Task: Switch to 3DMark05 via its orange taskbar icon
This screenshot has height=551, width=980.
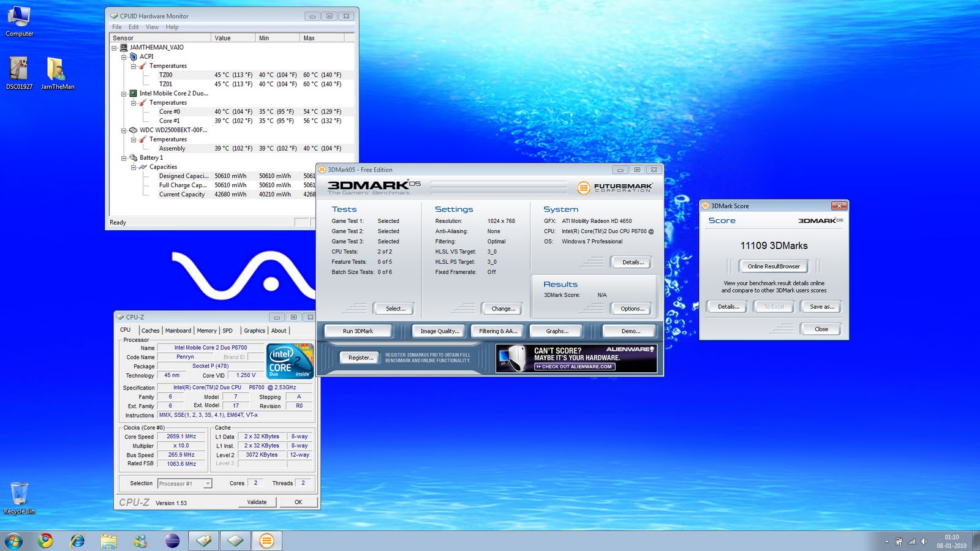Action: [x=266, y=541]
